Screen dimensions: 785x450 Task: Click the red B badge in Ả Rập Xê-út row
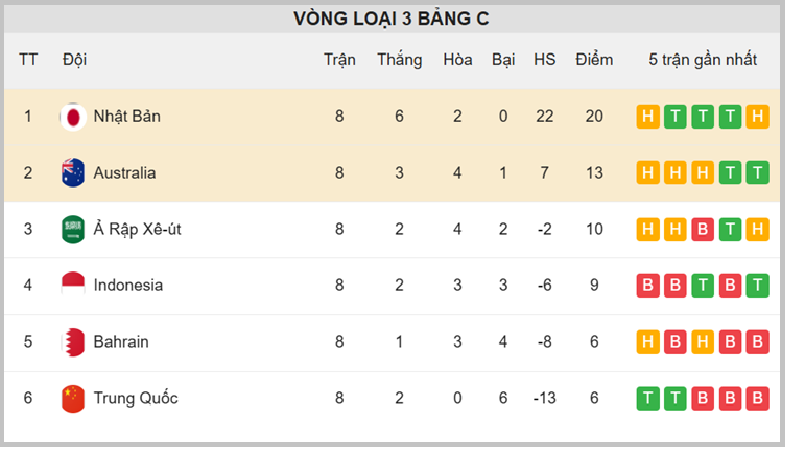pyautogui.click(x=702, y=229)
